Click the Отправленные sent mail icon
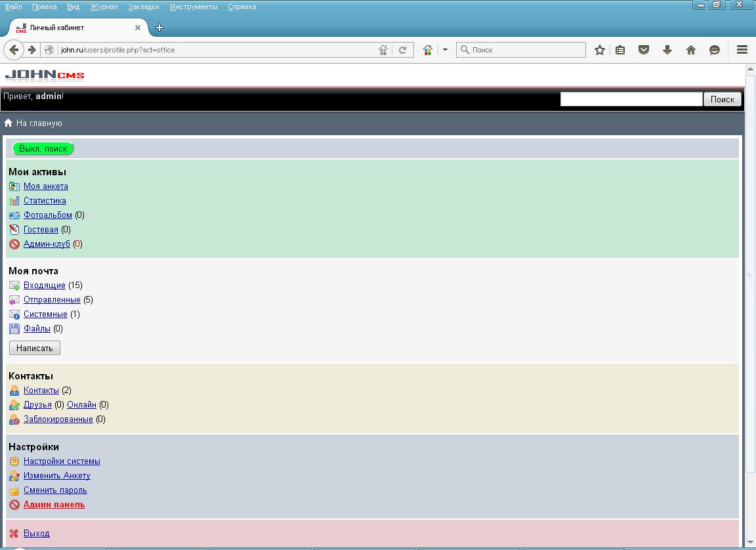756x550 pixels. (14, 300)
